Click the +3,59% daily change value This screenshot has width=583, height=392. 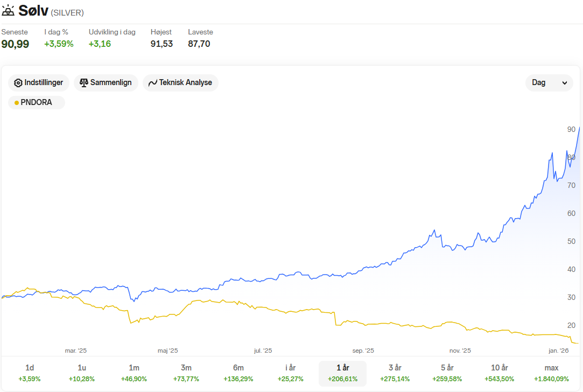(59, 44)
